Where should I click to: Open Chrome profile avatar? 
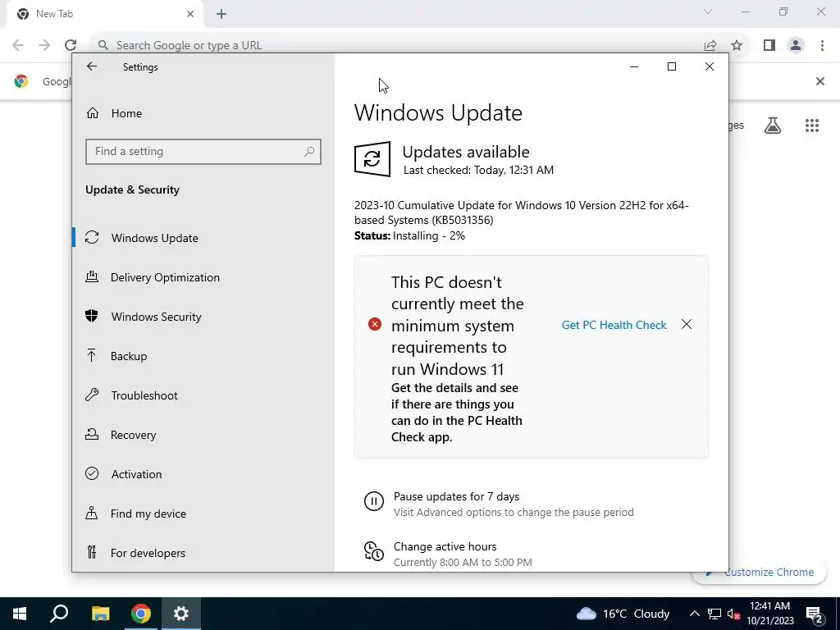click(x=796, y=45)
